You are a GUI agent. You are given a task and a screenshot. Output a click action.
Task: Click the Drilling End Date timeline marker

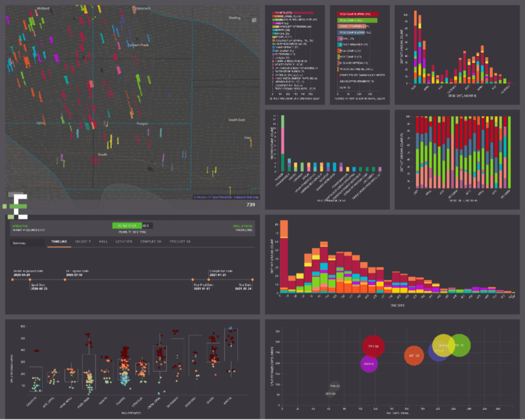point(66,280)
